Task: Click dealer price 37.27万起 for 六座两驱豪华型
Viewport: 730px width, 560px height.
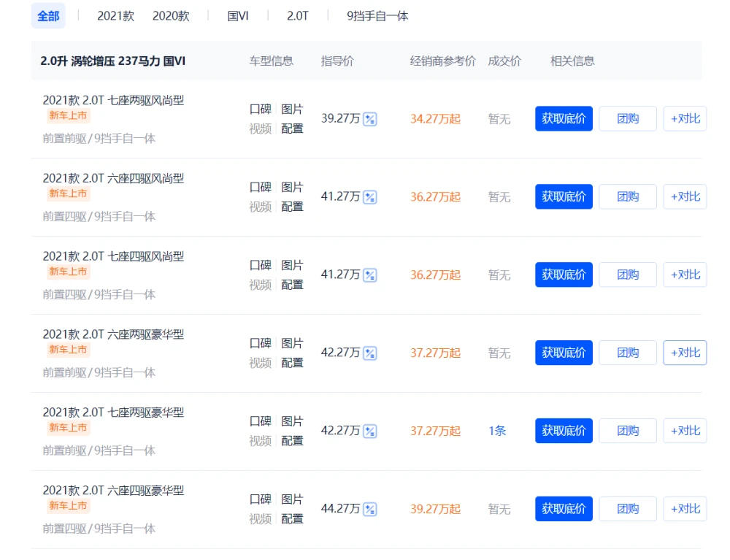Action: click(435, 353)
